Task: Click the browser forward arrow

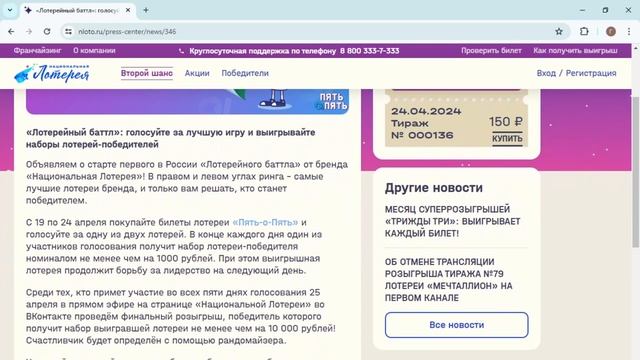Action: coord(29,31)
